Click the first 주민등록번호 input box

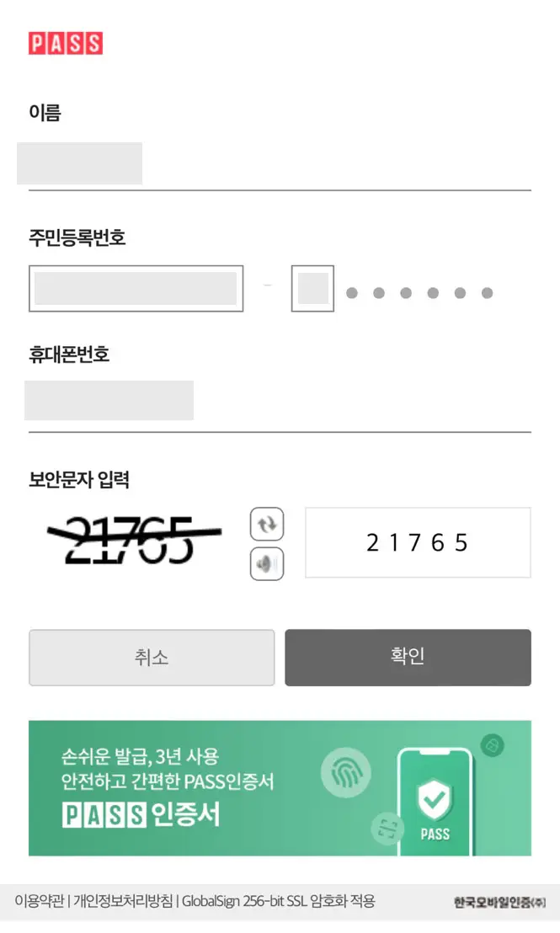135,288
